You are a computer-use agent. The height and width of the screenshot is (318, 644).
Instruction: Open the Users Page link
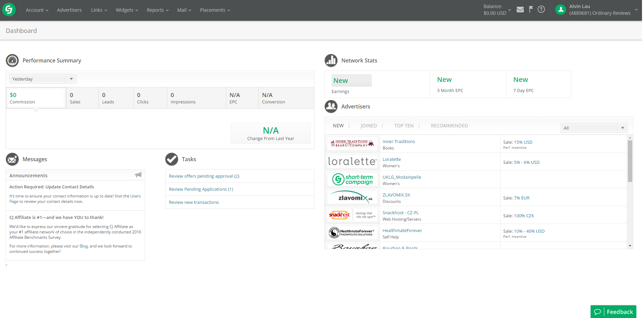tap(135, 196)
